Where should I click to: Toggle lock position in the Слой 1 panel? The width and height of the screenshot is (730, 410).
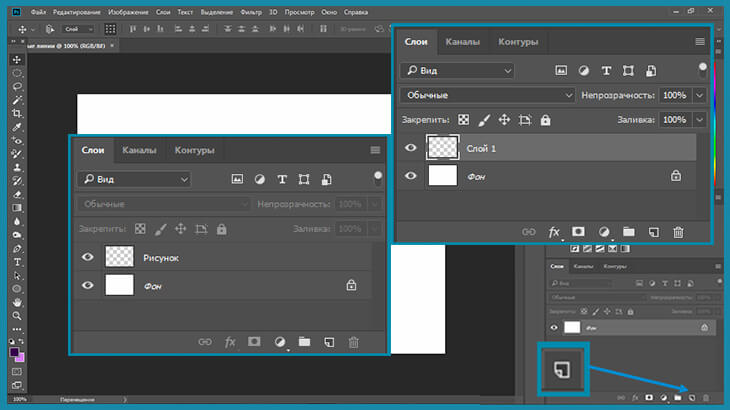coord(504,120)
